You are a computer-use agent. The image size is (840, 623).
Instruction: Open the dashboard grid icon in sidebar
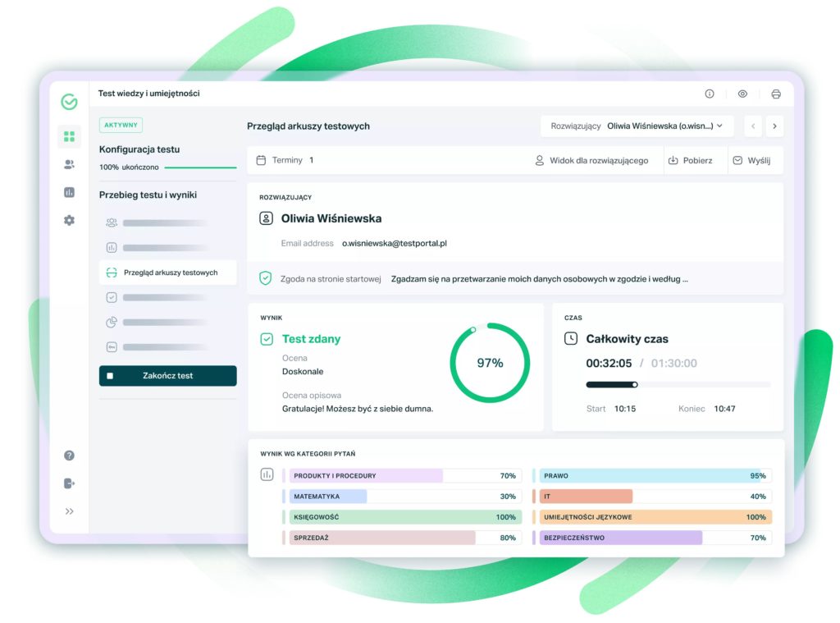click(69, 137)
